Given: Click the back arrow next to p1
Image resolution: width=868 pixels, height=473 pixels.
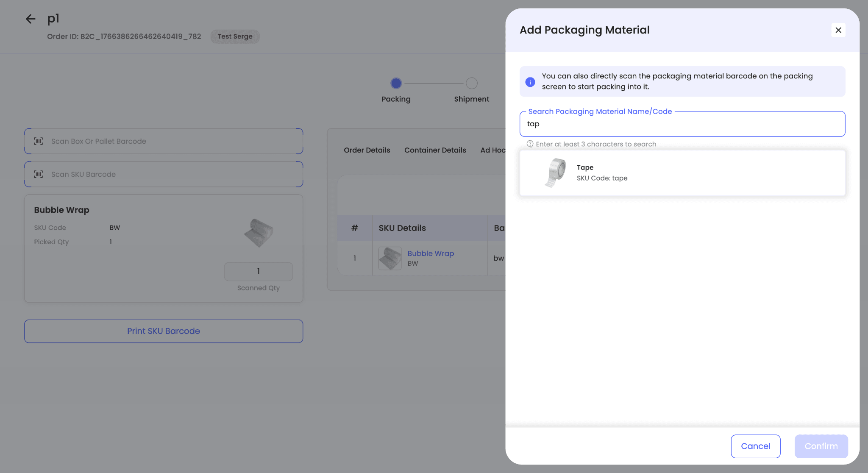Looking at the screenshot, I should point(30,19).
